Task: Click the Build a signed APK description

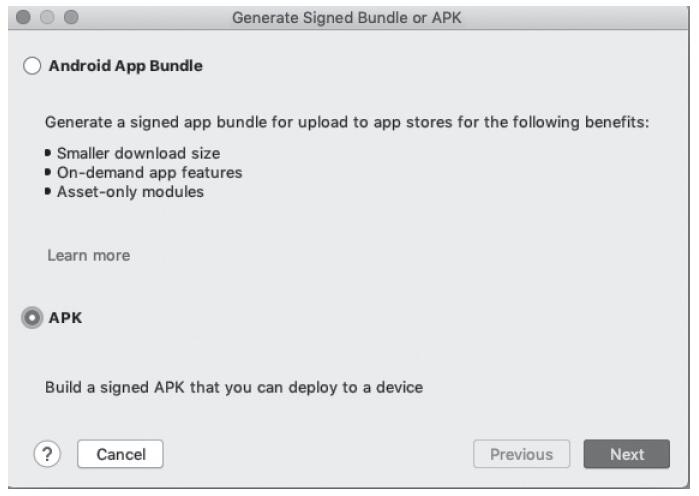Action: (x=234, y=387)
